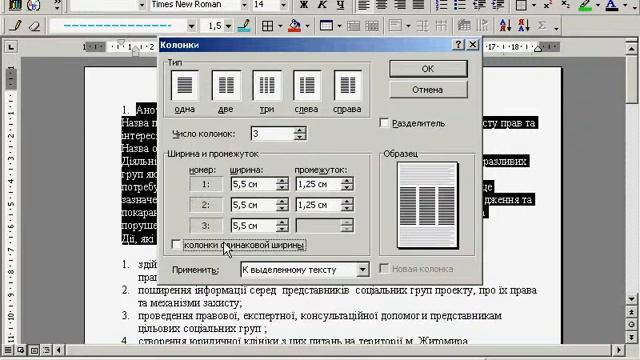Click OK in the Колонки dialog
This screenshot has width=640, height=360.
tap(428, 69)
